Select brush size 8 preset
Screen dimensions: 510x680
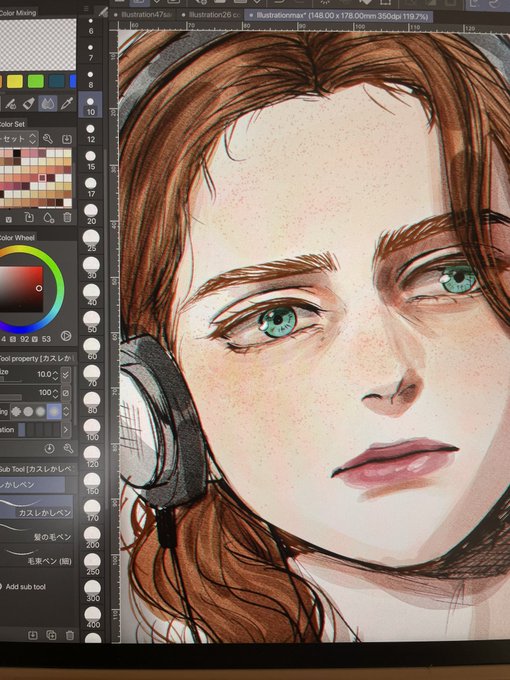91,79
